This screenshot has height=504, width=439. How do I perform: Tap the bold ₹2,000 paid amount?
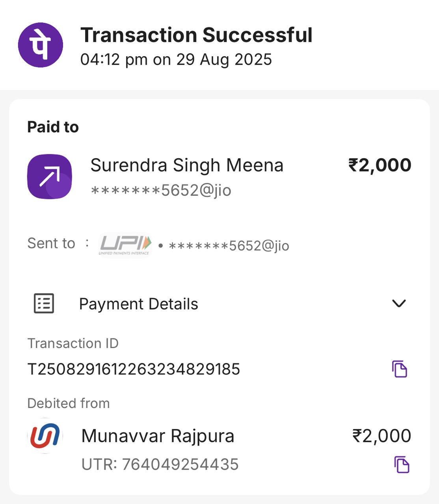379,165
